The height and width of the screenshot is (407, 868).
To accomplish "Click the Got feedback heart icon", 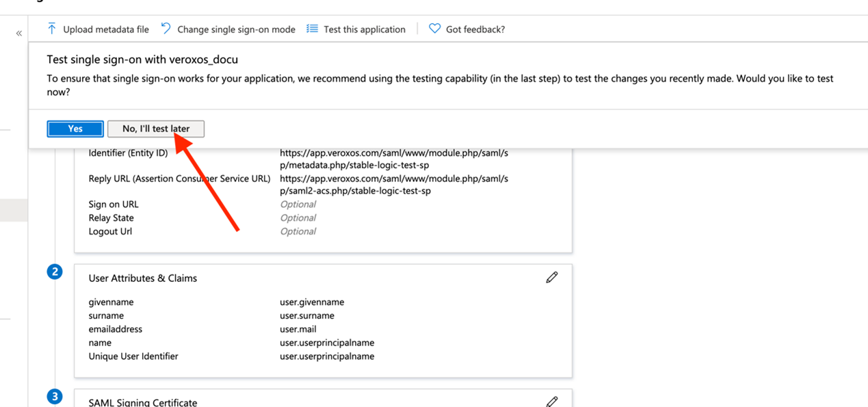I will click(x=434, y=29).
